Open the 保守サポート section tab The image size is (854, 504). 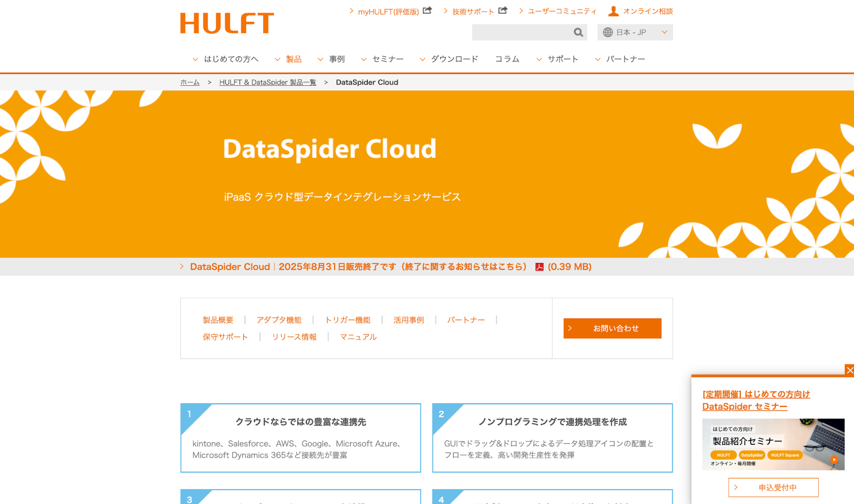(225, 337)
